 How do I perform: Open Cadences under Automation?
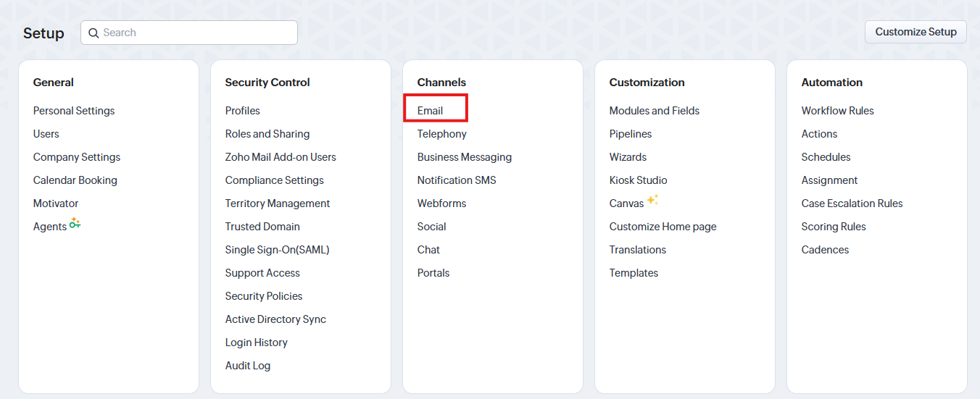tap(826, 250)
